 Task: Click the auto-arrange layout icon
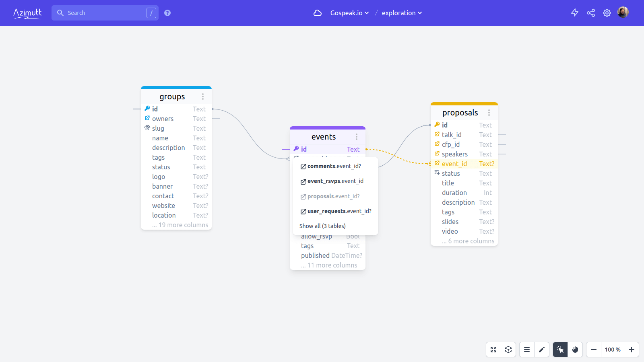508,350
